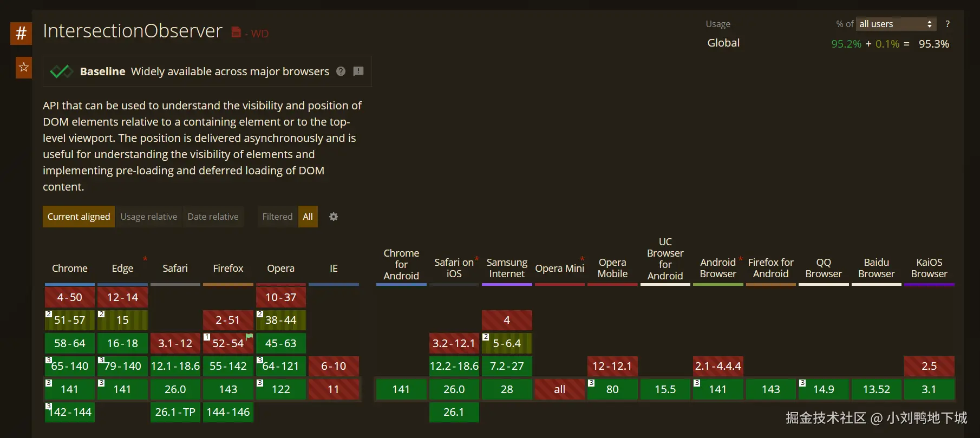Image resolution: width=980 pixels, height=438 pixels.
Task: Select Samsung Internet 5-6.4 cell
Action: pos(507,343)
